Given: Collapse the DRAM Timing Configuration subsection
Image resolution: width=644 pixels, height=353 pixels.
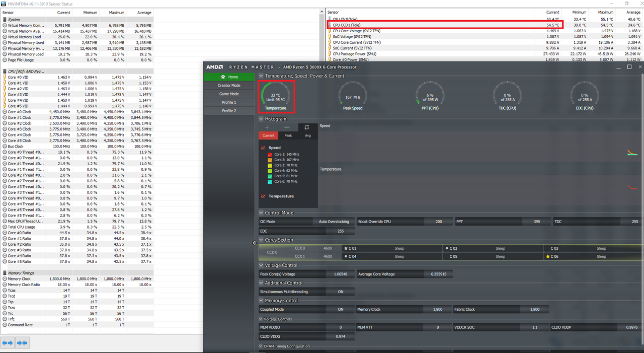Looking at the screenshot, I should coord(261,346).
